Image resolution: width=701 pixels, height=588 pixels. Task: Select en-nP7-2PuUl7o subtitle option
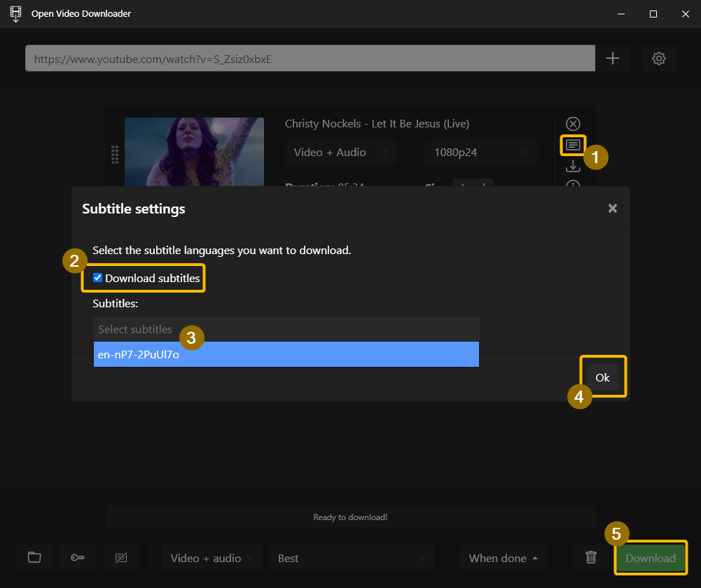pyautogui.click(x=286, y=354)
